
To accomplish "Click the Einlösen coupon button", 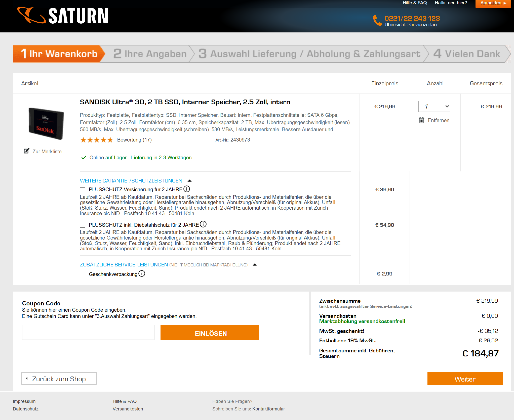I will 210,333.
